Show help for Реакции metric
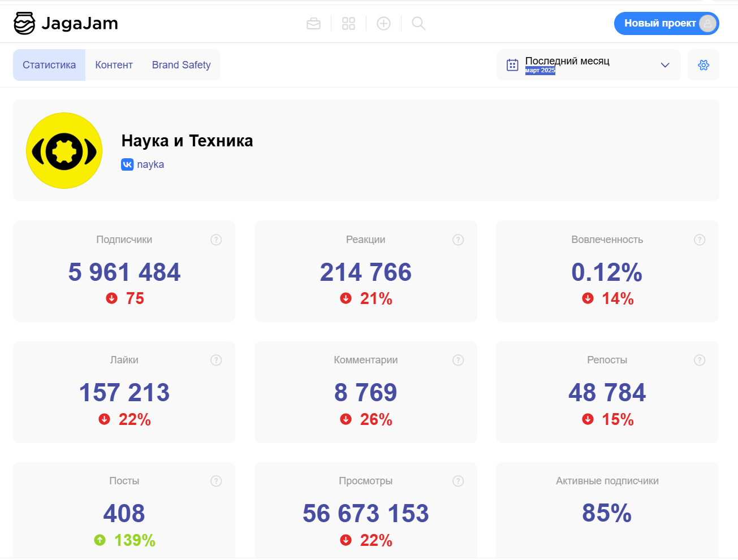Viewport: 738px width, 560px height. (x=458, y=240)
